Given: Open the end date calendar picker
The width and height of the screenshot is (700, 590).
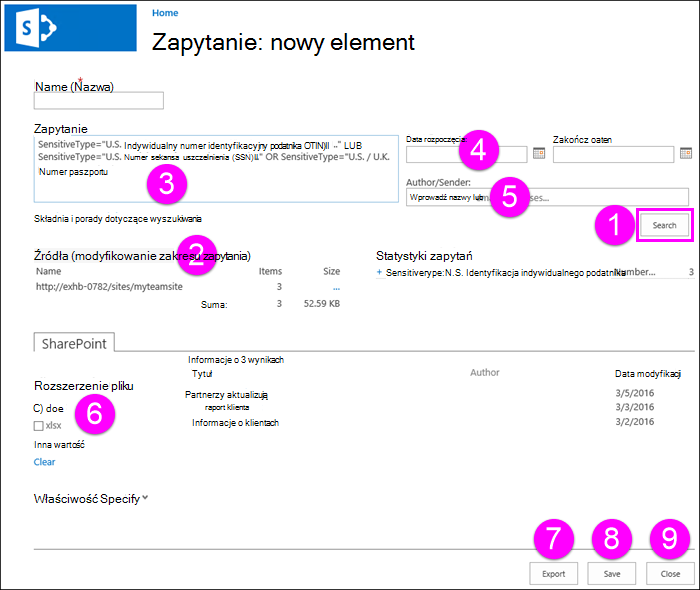Looking at the screenshot, I should pyautogui.click(x=686, y=153).
